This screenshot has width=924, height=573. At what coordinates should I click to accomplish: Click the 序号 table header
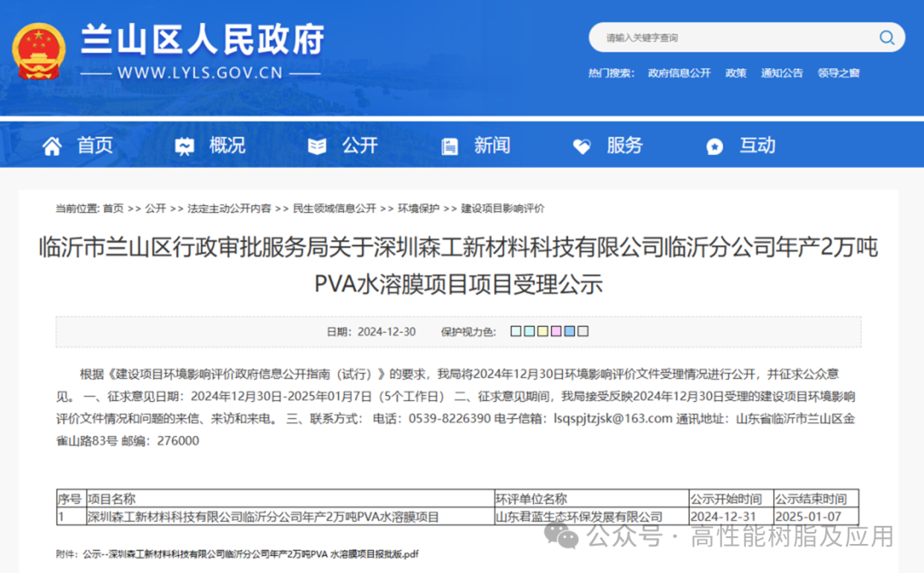click(69, 499)
